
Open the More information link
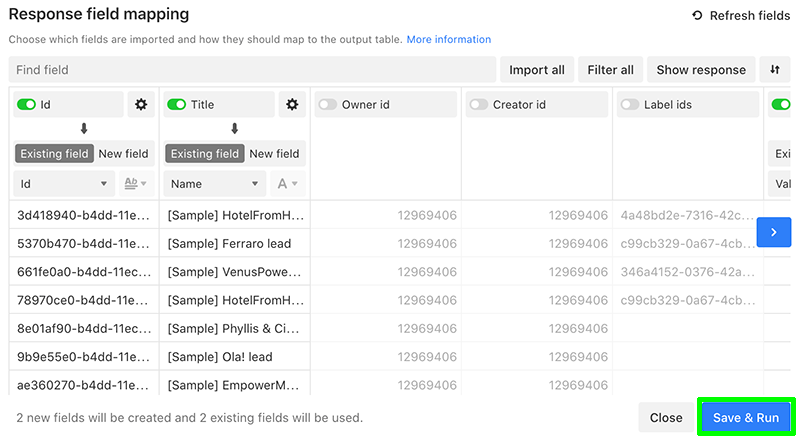448,39
